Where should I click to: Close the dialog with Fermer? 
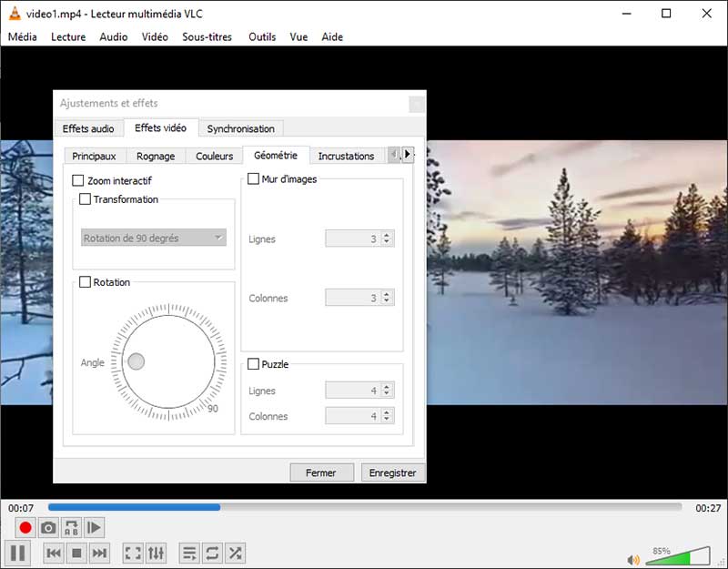320,472
